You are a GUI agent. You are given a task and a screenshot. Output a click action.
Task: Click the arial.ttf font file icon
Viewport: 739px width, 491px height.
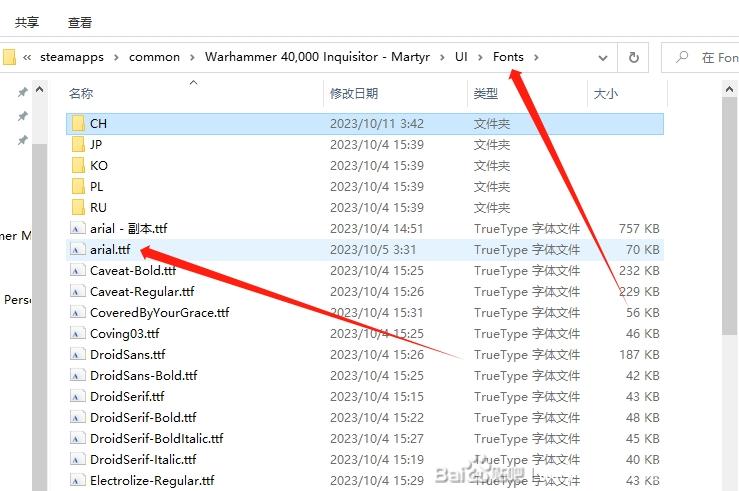(77, 249)
